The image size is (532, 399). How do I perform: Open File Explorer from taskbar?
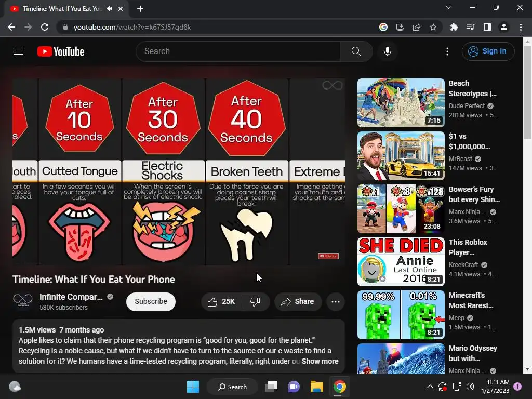316,387
